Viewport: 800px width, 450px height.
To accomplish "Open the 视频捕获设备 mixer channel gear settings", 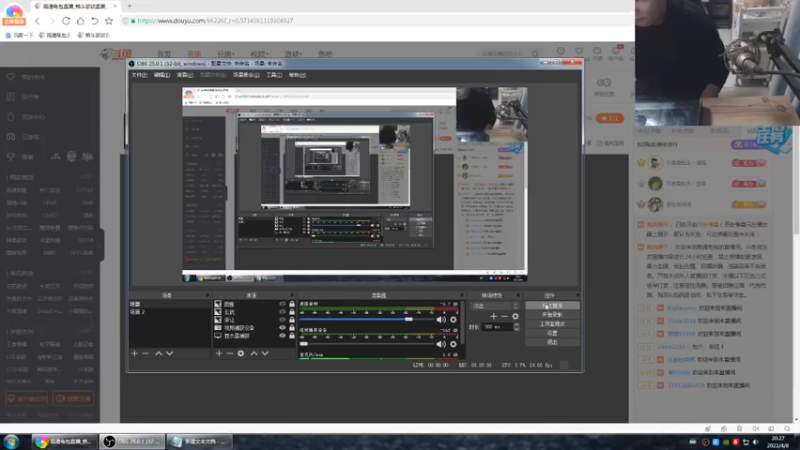I will click(x=453, y=344).
